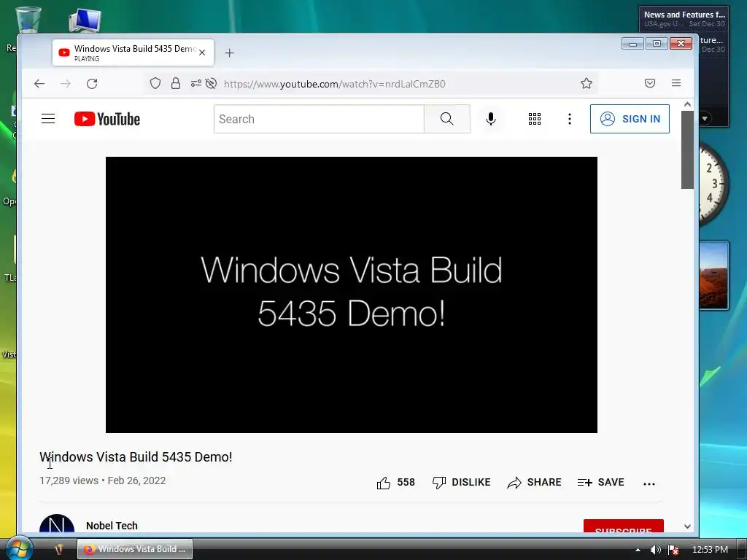Click the feed gadget down arrow
Viewport: 747px width, 560px height.
tap(705, 118)
